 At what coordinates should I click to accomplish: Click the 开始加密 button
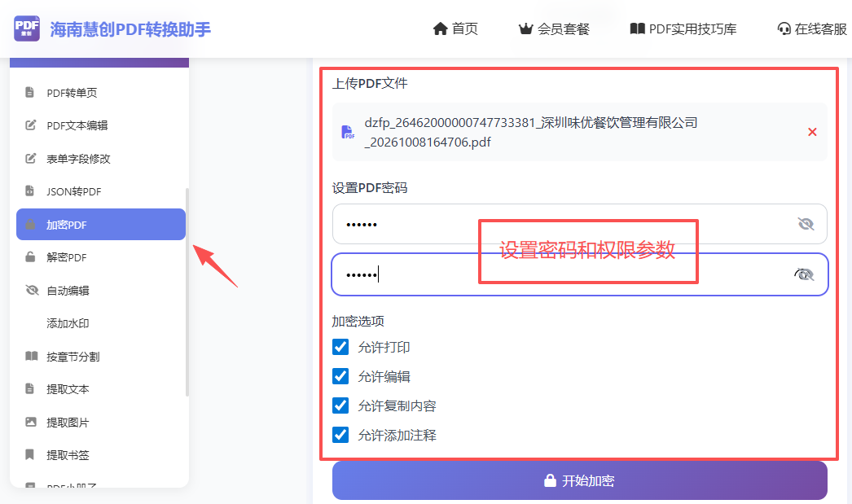tap(580, 480)
